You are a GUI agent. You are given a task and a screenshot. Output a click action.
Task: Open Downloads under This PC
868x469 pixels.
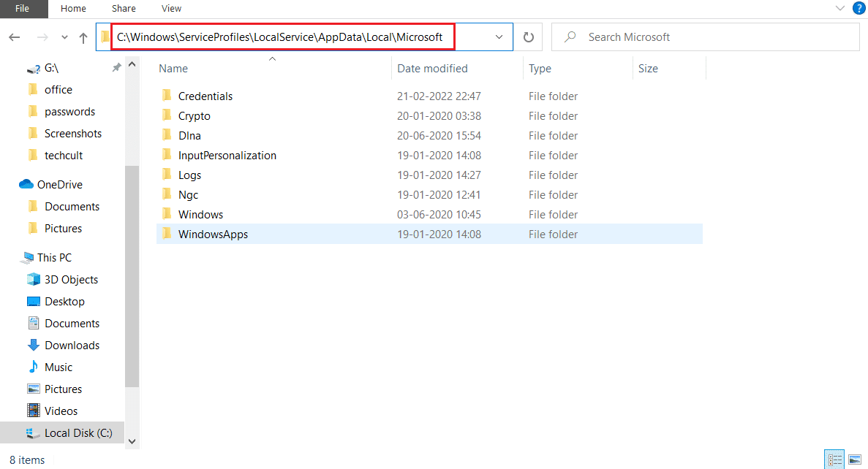click(x=63, y=345)
